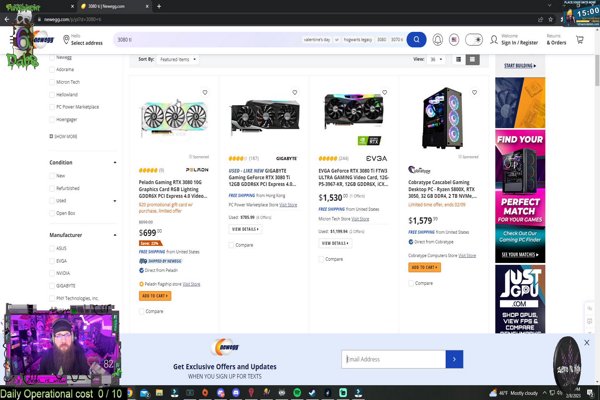
Task: Open the EVGA GeForce RTX 3080 Ti FTW3 title
Action: tap(354, 177)
